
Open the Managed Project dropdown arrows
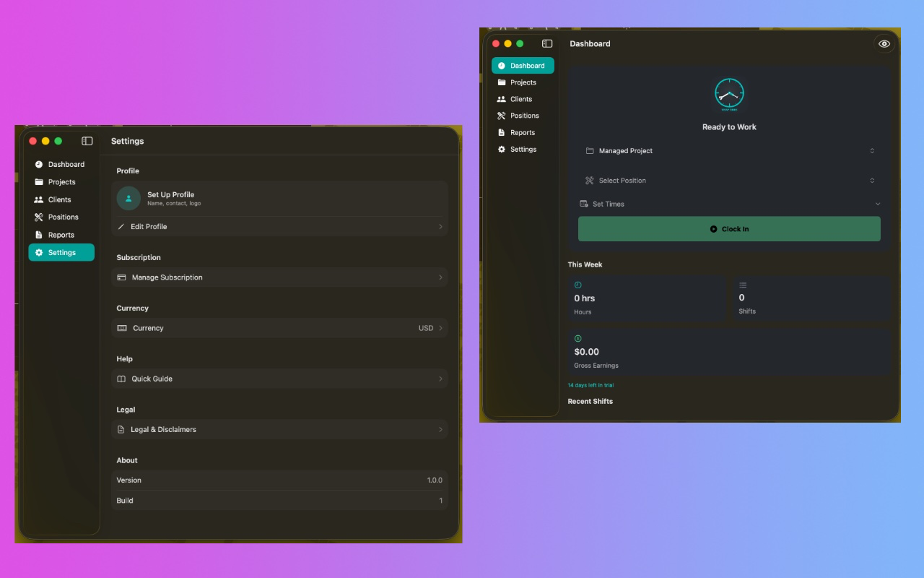[872, 151]
